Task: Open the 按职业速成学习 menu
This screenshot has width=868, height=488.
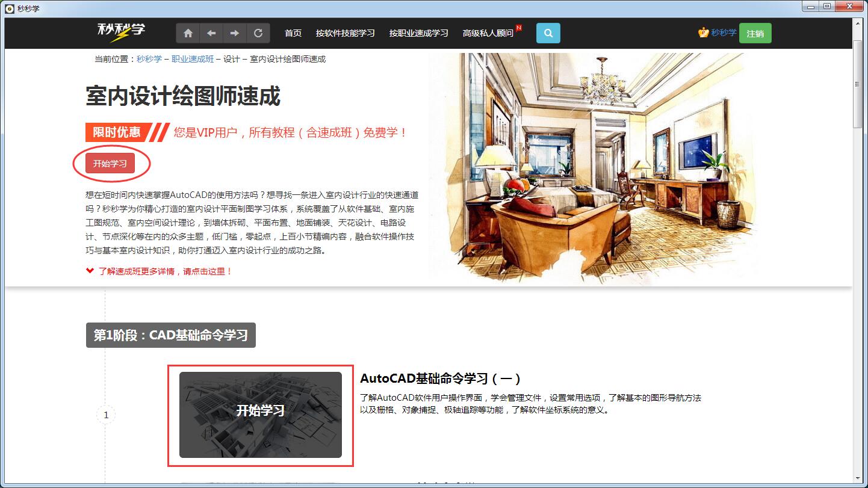Action: tap(419, 33)
